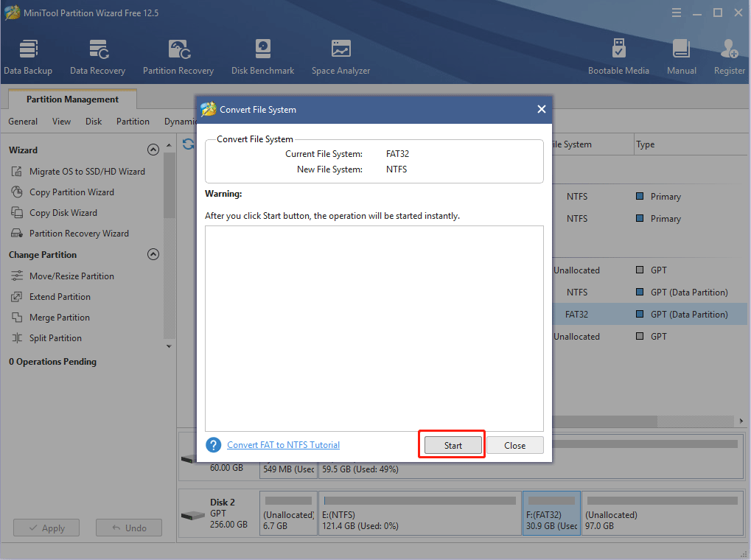Click the NTFS GPT (Data Partition) row

tap(649, 293)
